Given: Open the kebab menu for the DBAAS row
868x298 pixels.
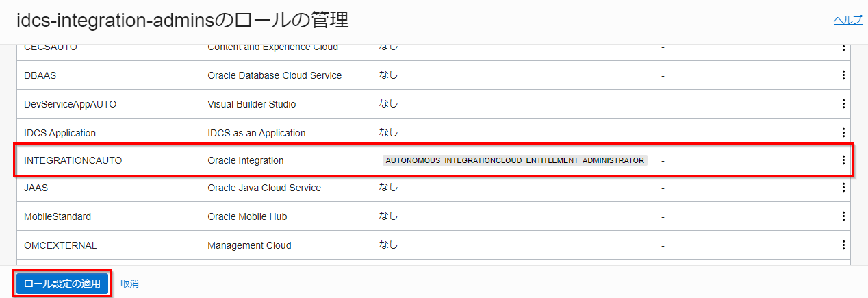Looking at the screenshot, I should [x=843, y=75].
